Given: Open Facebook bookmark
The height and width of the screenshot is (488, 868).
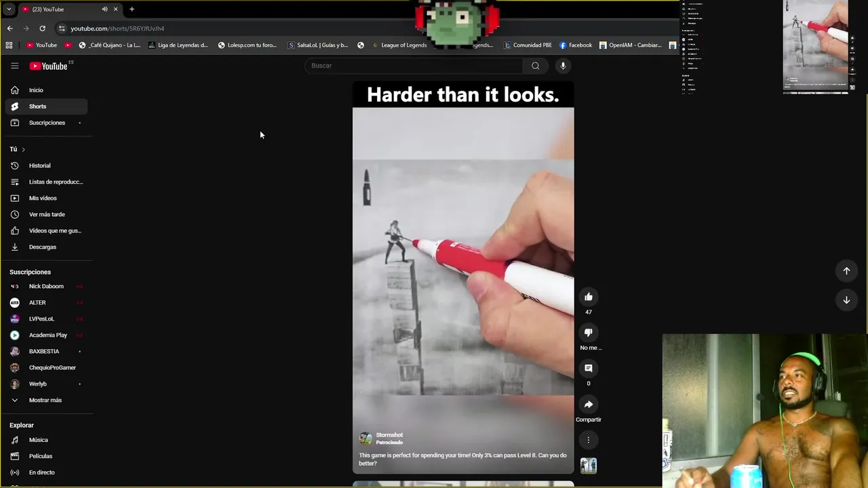Looking at the screenshot, I should (x=576, y=45).
